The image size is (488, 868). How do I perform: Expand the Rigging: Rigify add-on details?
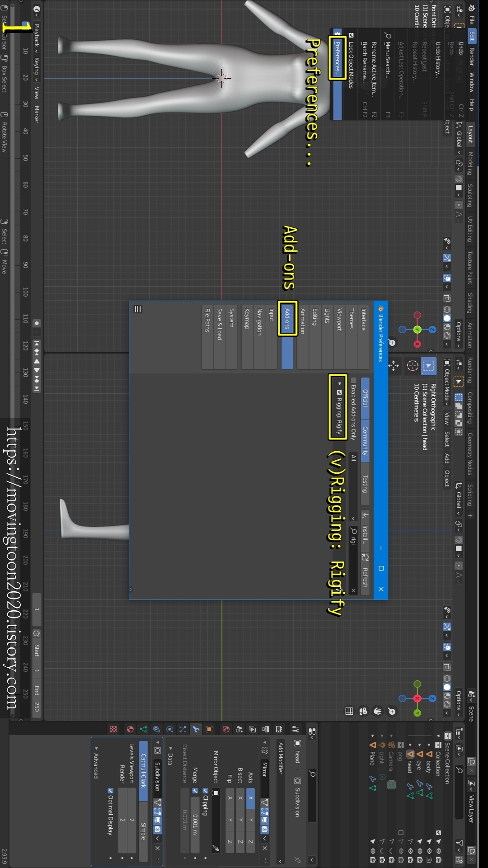tap(339, 383)
